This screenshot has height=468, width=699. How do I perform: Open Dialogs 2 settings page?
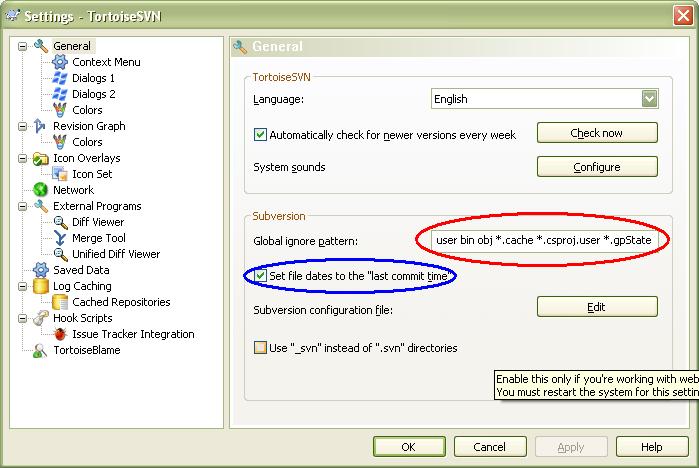[x=94, y=94]
